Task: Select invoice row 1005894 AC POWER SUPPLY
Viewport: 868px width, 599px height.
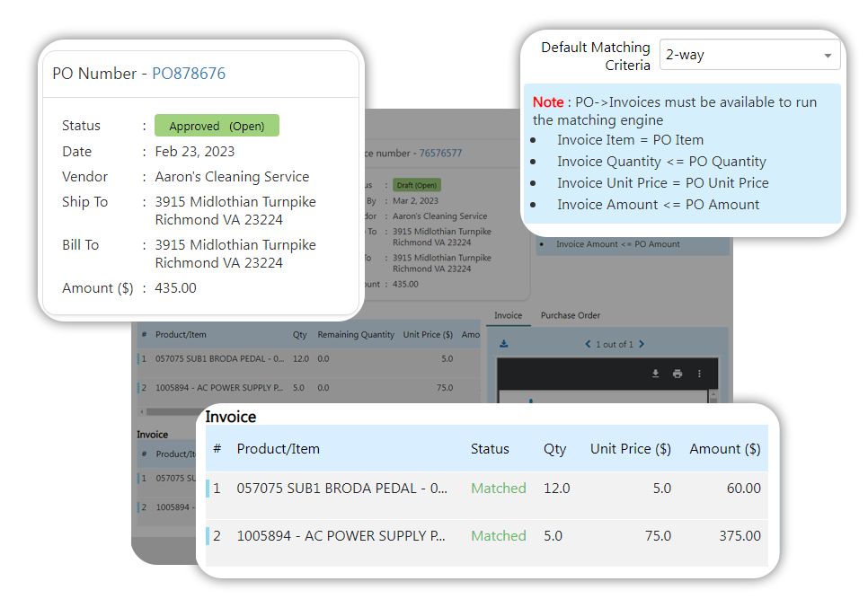Action: click(x=341, y=536)
